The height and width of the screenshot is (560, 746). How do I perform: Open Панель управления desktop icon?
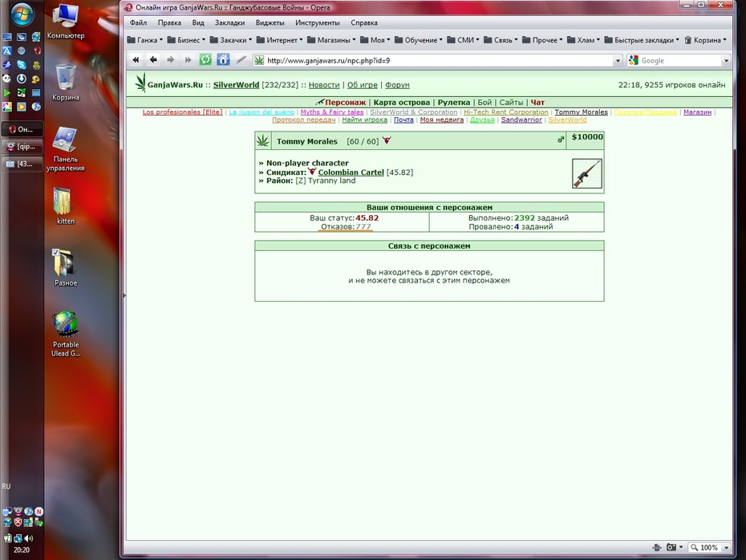click(x=66, y=149)
